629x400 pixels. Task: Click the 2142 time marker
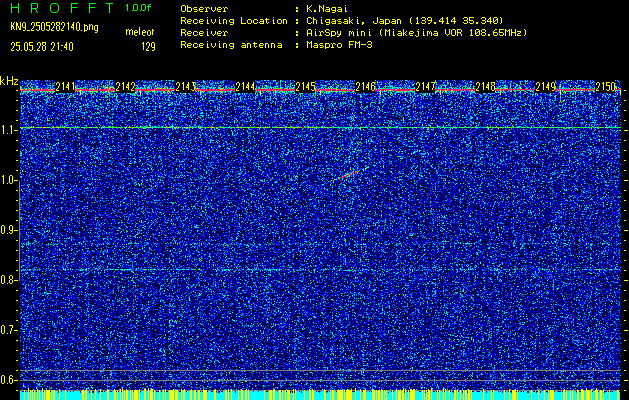[x=125, y=87]
